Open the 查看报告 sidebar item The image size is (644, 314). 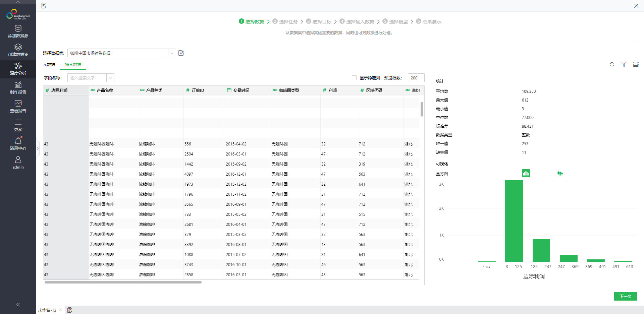[18, 107]
